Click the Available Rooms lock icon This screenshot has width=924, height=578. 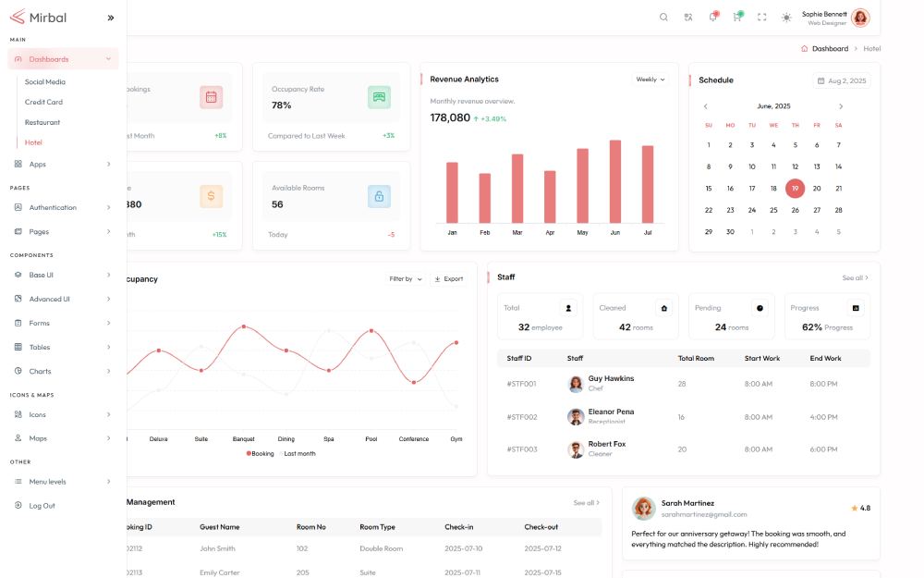pyautogui.click(x=379, y=196)
